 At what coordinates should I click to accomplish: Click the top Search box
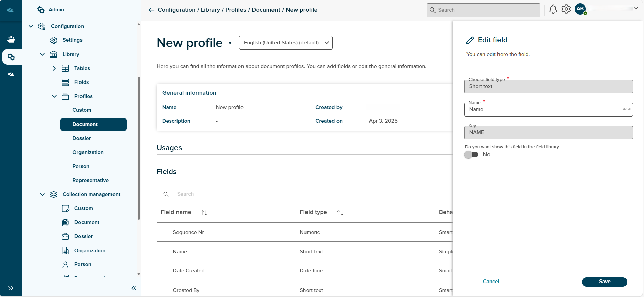click(483, 10)
